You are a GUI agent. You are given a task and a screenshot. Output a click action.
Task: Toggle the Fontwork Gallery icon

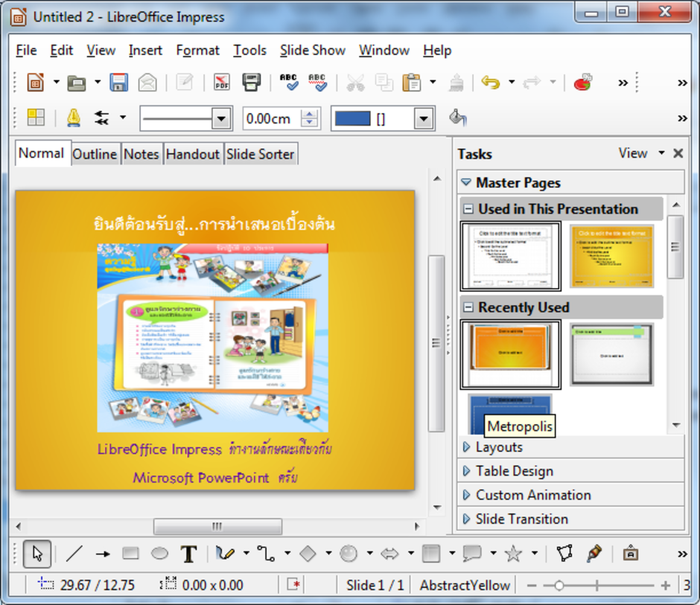click(x=630, y=554)
